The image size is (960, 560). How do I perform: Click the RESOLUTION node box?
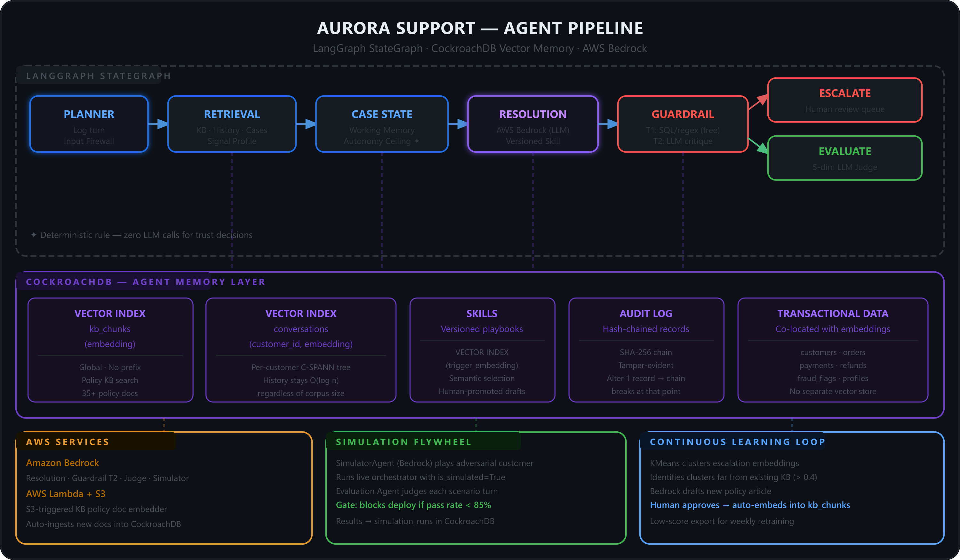point(532,124)
